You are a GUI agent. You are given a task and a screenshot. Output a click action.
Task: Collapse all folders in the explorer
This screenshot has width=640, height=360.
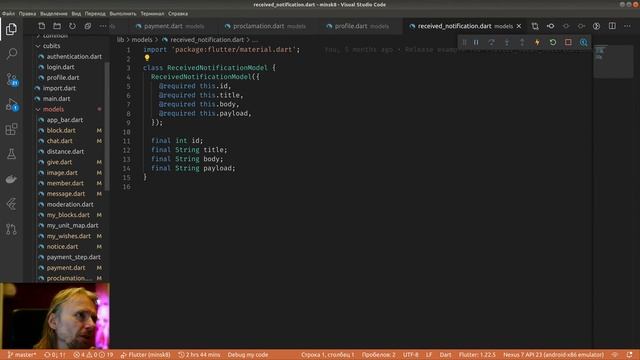(x=88, y=26)
